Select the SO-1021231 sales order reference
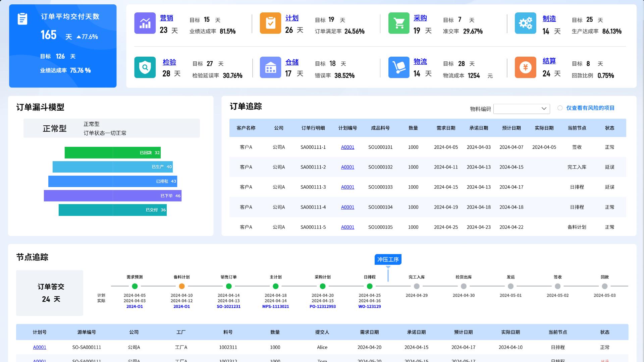644x362 pixels. point(229,306)
